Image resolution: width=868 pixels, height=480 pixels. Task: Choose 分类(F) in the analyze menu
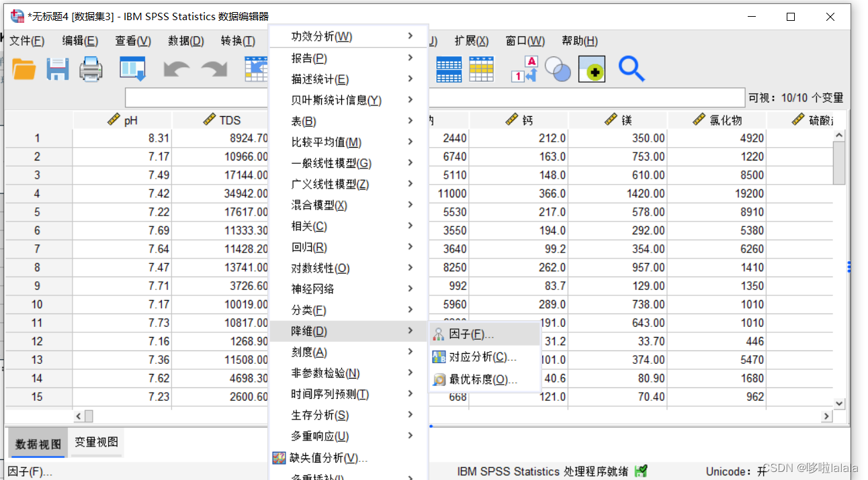pyautogui.click(x=348, y=310)
